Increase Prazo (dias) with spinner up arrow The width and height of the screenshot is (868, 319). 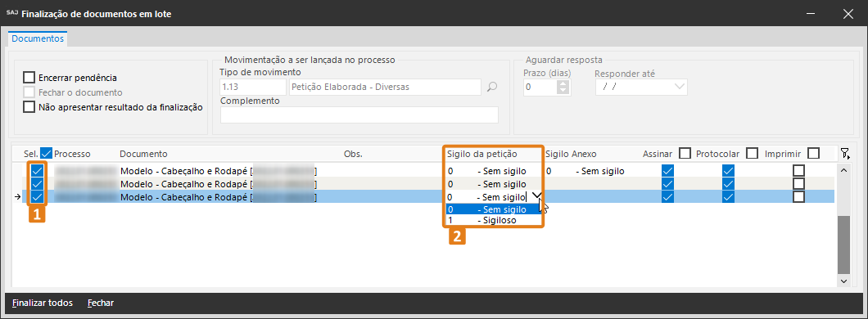click(x=564, y=83)
